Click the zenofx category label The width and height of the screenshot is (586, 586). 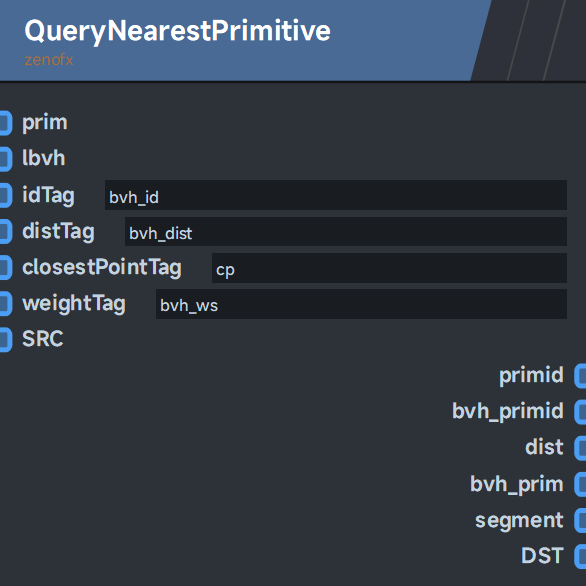[x=49, y=60]
